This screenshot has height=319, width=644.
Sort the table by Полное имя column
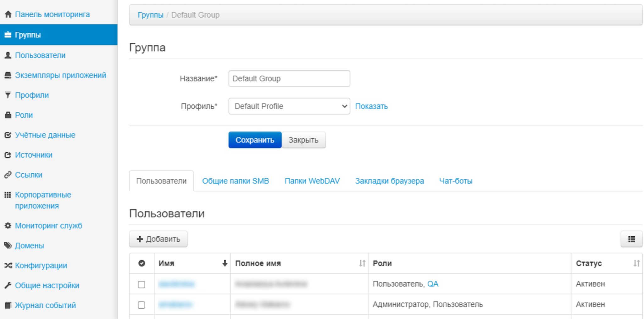click(362, 263)
